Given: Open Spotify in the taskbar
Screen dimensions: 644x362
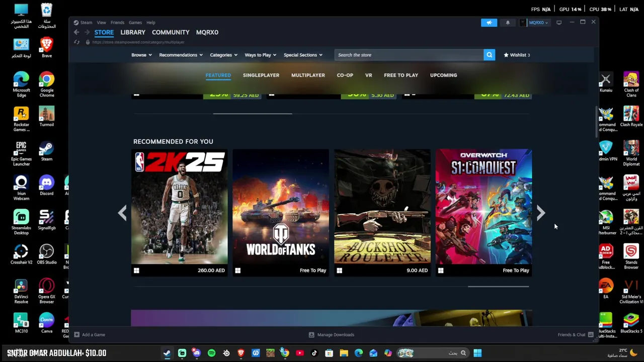Looking at the screenshot, I should [211, 353].
